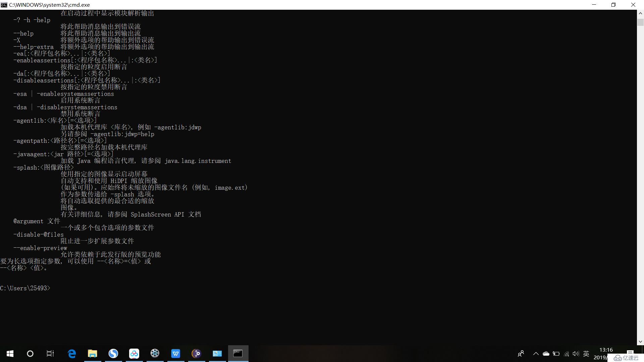This screenshot has height=362, width=644.
Task: Click the "-disableassertions" option line
Action: pos(87,80)
